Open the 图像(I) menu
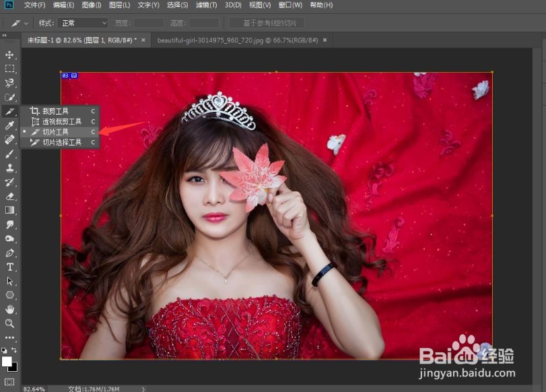This screenshot has width=546, height=392. click(92, 5)
